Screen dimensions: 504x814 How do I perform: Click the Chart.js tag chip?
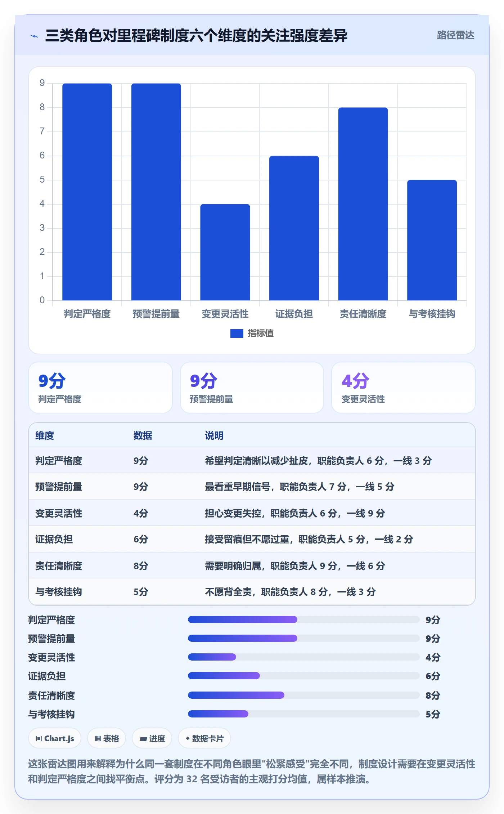(x=55, y=738)
